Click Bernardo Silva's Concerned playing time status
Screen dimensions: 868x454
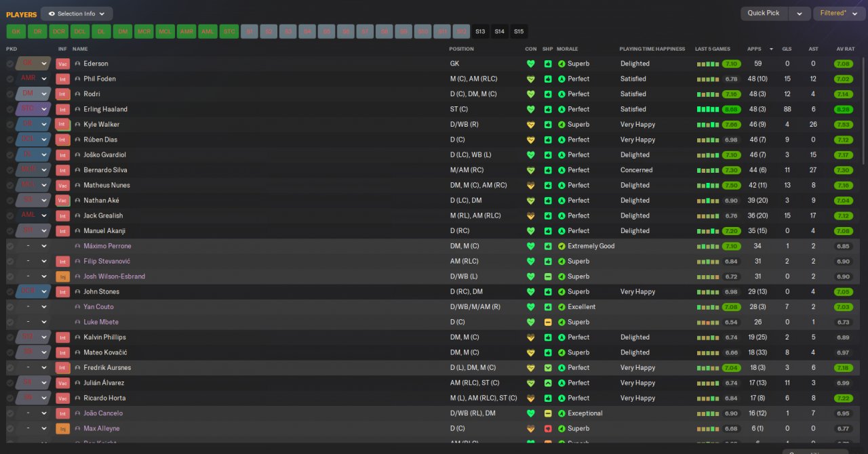(636, 170)
